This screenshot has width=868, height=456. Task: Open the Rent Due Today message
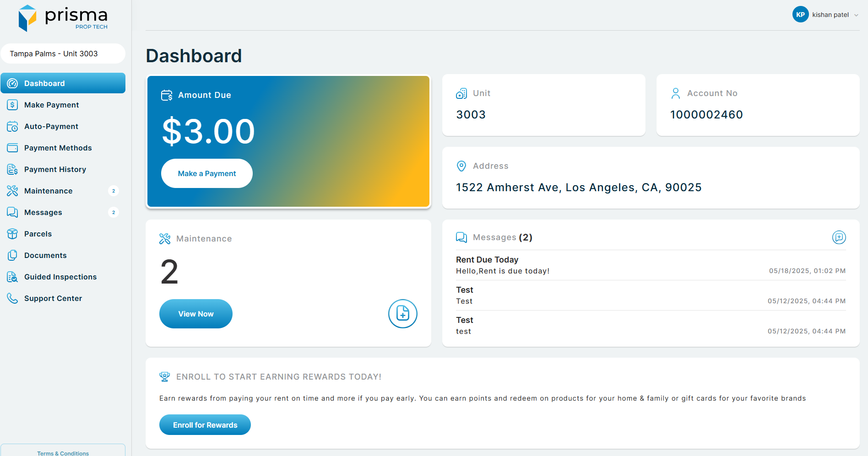pyautogui.click(x=487, y=260)
